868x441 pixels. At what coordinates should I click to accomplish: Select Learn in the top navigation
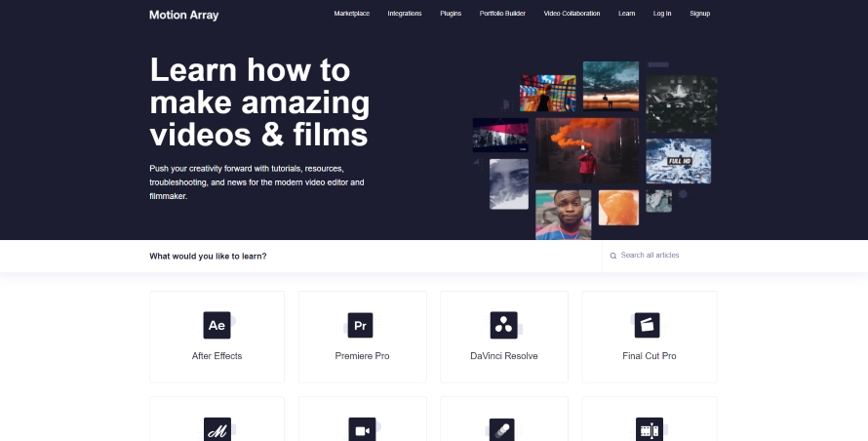coord(627,14)
